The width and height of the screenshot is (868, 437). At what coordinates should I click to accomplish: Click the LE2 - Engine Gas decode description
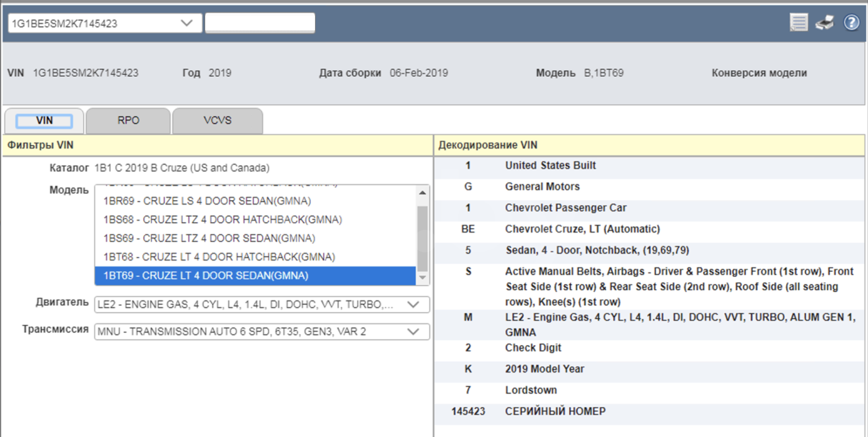click(681, 325)
